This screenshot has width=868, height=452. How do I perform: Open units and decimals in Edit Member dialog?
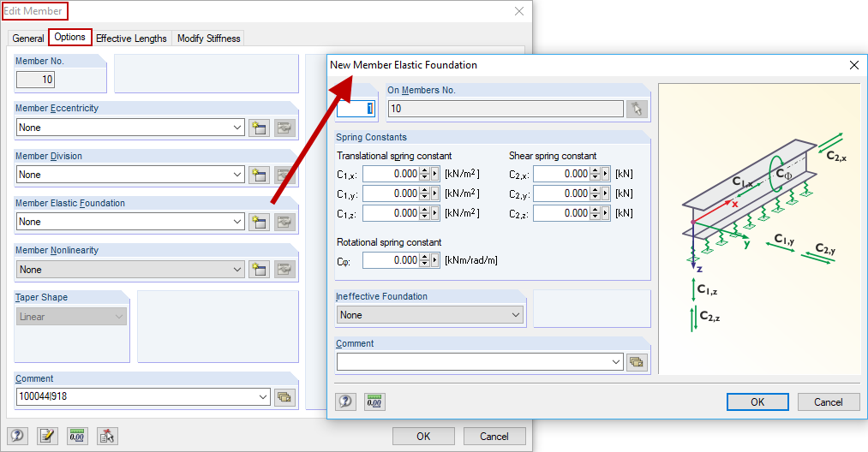(x=77, y=436)
